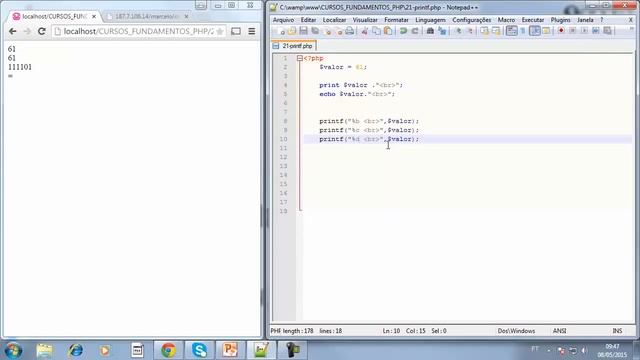
Task: Open the Linguagem menu
Action: [x=430, y=20]
